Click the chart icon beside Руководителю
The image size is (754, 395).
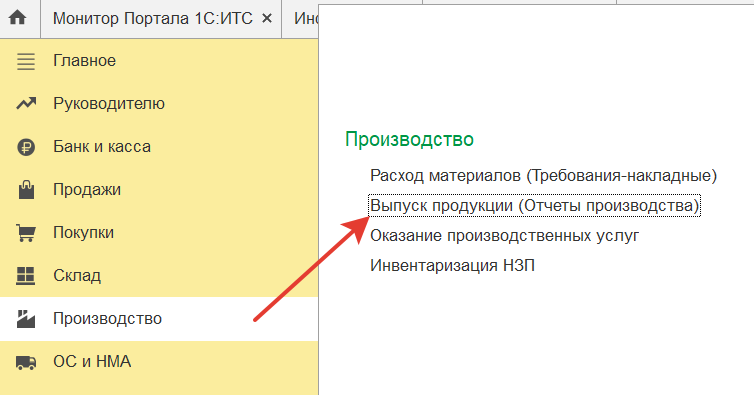pyautogui.click(x=26, y=103)
